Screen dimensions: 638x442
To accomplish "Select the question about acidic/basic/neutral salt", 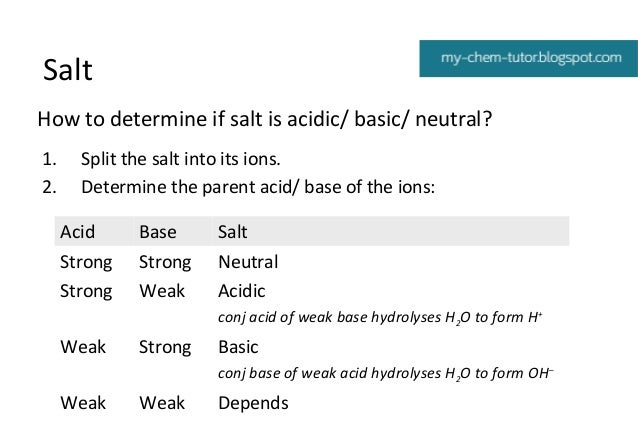I will point(265,119).
